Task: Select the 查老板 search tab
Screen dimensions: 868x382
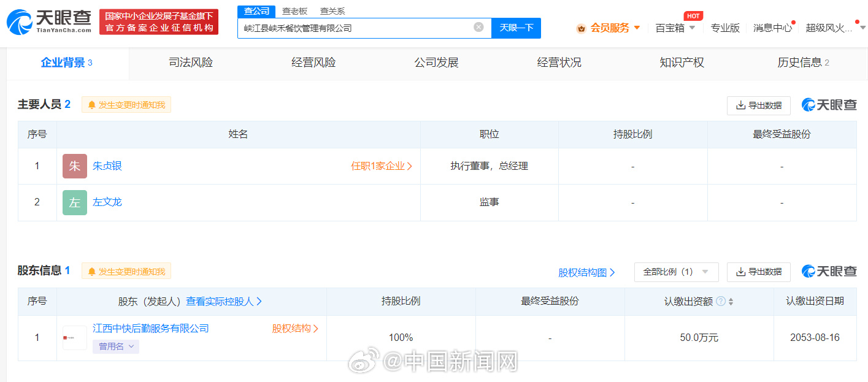Action: pyautogui.click(x=294, y=11)
